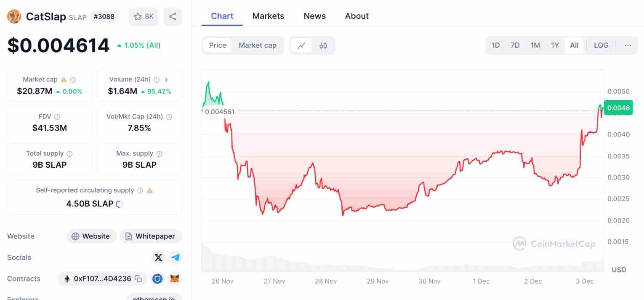The width and height of the screenshot is (644, 300).
Task: Click the #3088 rank badge
Action: (x=104, y=17)
